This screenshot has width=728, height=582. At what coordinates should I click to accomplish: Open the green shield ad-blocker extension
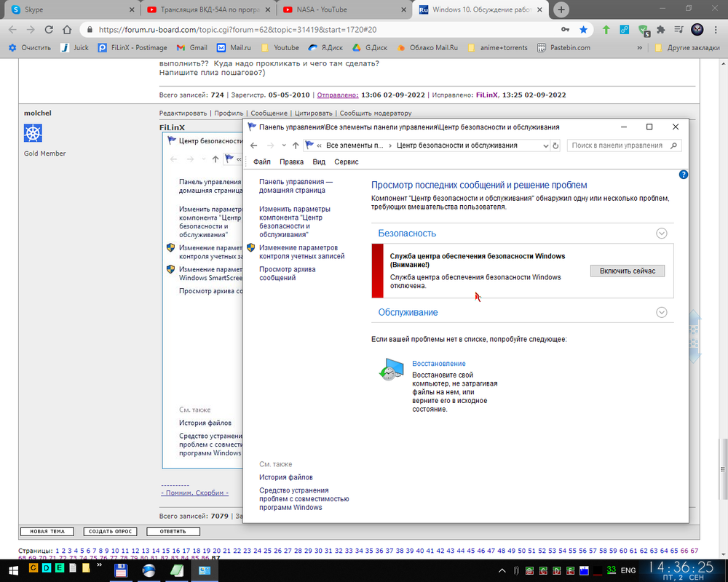coord(644,30)
